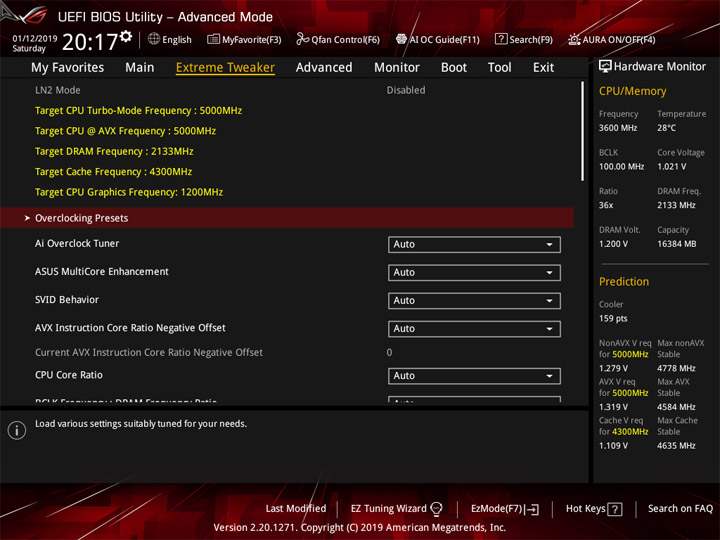Switch to My Favorites tab
Screen dimensions: 720x540
(68, 68)
